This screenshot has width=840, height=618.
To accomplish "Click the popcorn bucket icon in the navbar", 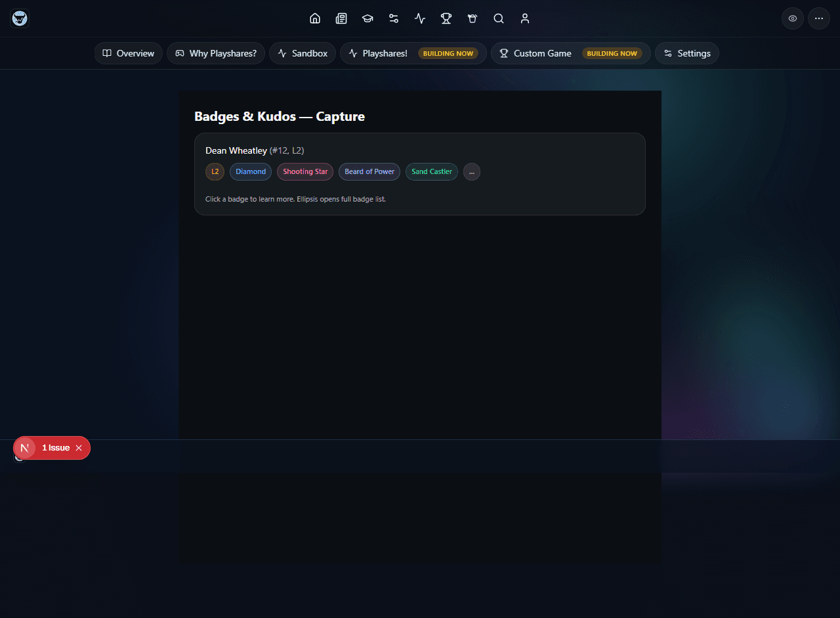I will pos(472,18).
